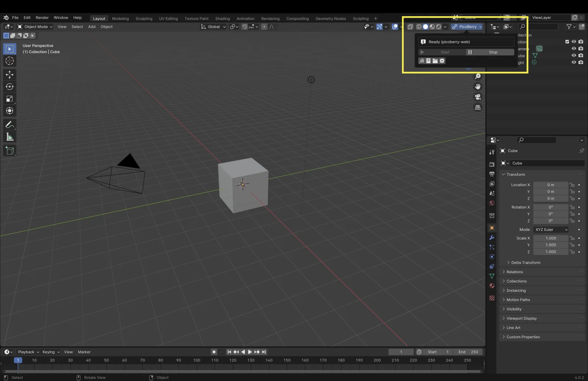
Task: Click the viewport zoom magnifier gizmo
Action: click(478, 76)
